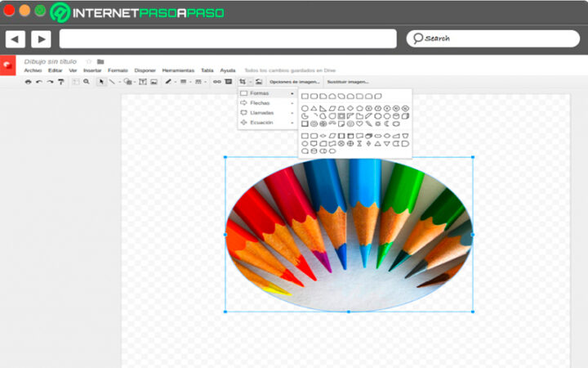Star the document Dibujo sin título
The image size is (588, 368).
tap(89, 61)
